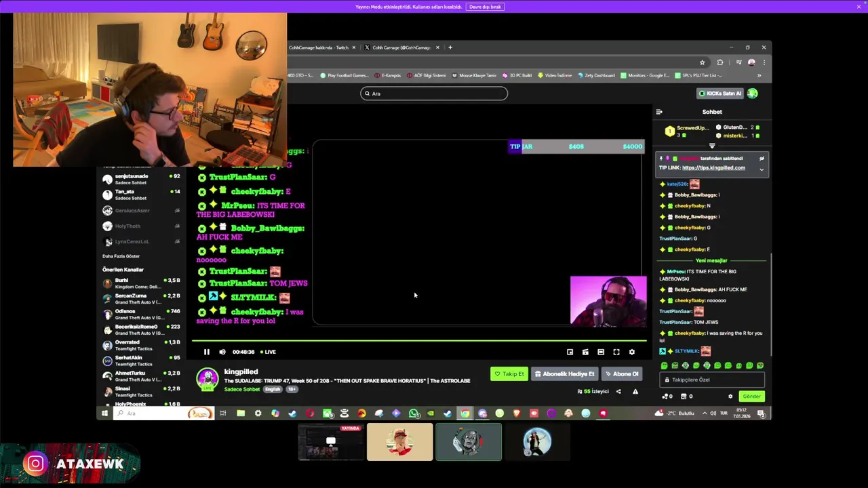The width and height of the screenshot is (868, 488).
Task: Select the Sadece Sohbet category link
Action: pyautogui.click(x=242, y=389)
